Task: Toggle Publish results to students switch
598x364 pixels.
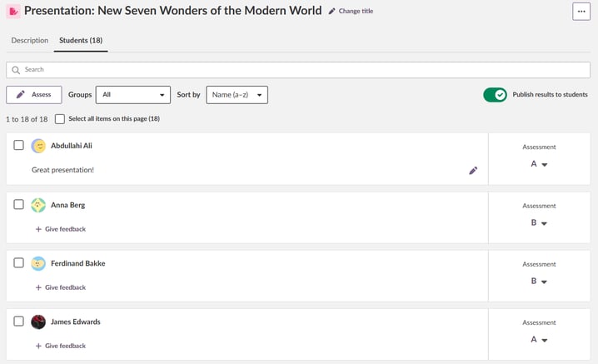Action: click(x=495, y=95)
